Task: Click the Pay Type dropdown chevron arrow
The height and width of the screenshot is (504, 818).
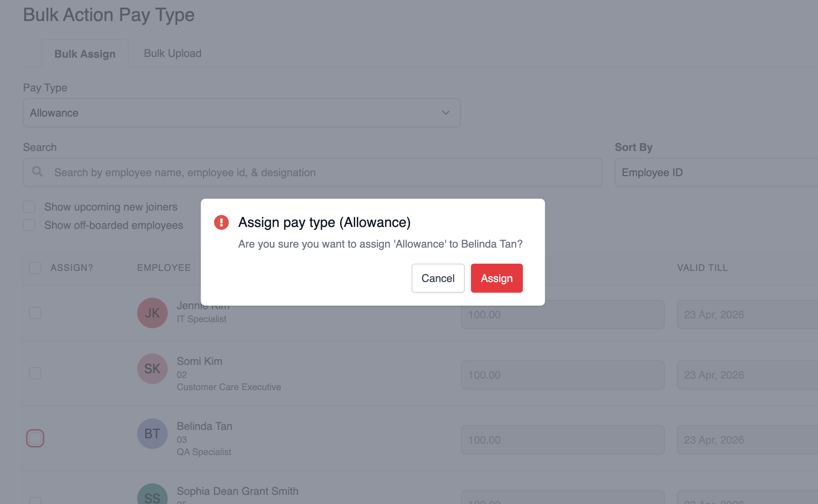Action: (445, 113)
